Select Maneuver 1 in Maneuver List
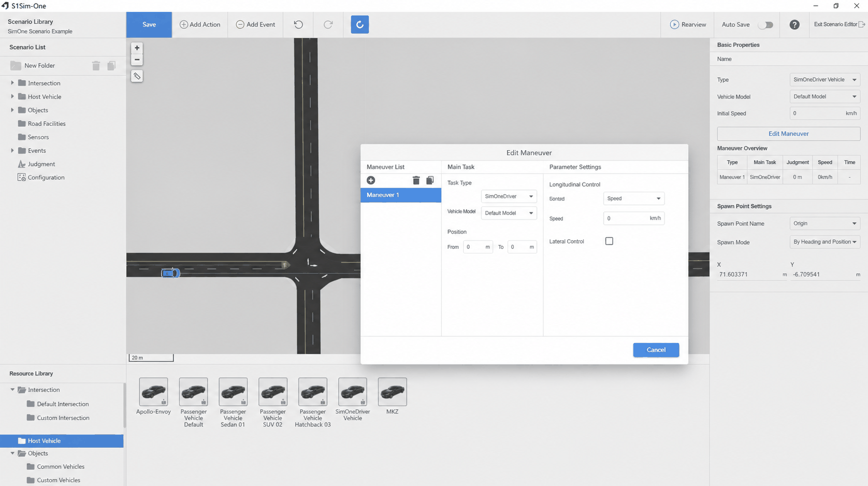This screenshot has width=868, height=486. (x=401, y=195)
